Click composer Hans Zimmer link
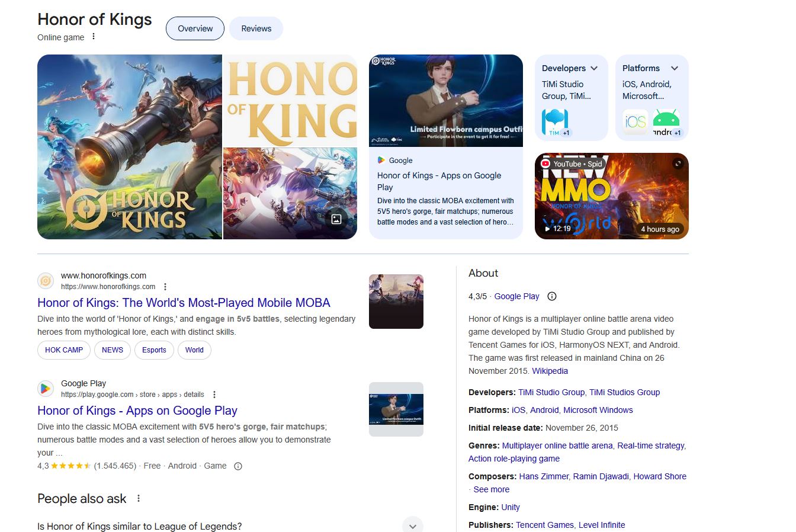 544,476
